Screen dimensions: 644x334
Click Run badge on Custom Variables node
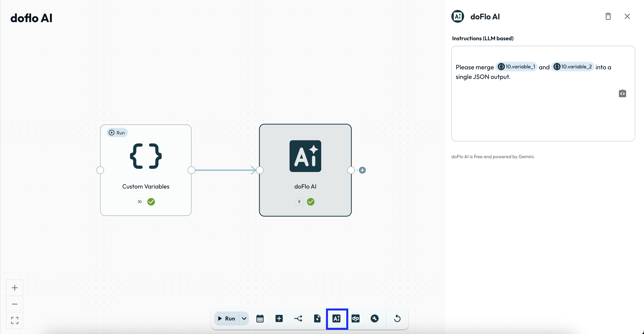[x=117, y=133]
